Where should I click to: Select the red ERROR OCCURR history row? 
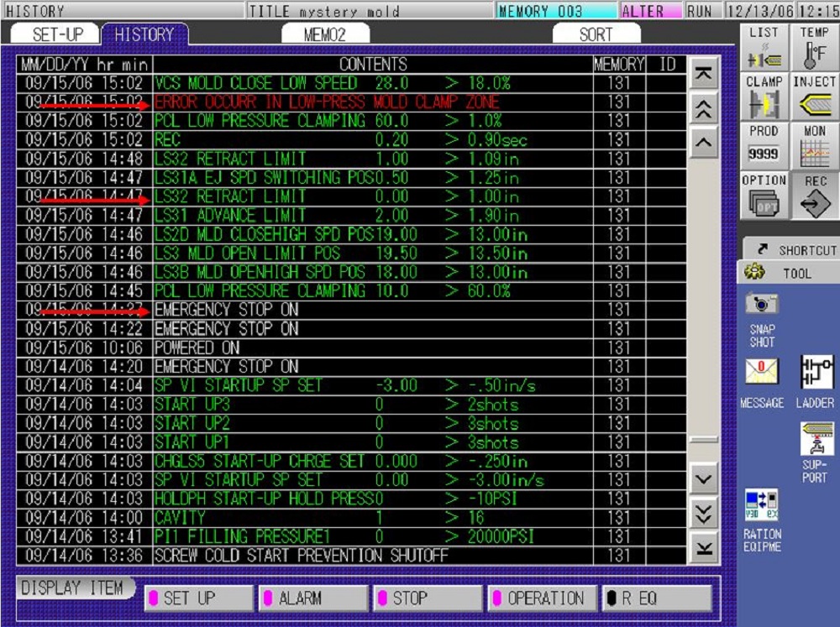(x=328, y=102)
